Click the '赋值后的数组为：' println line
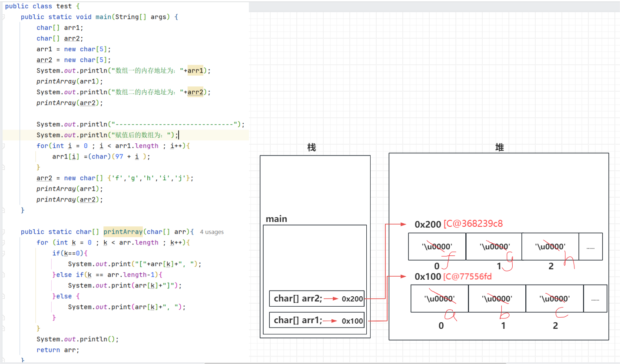This screenshot has height=364, width=620. tap(107, 135)
